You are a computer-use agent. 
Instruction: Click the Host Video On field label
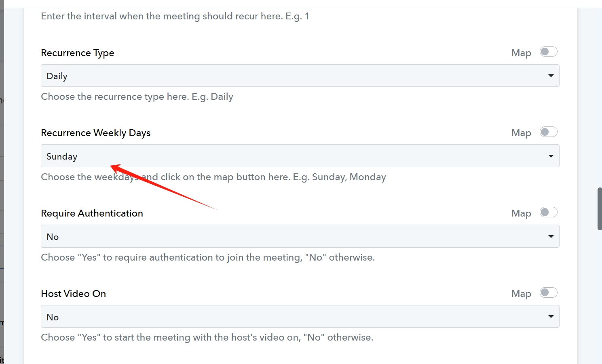[x=74, y=294]
